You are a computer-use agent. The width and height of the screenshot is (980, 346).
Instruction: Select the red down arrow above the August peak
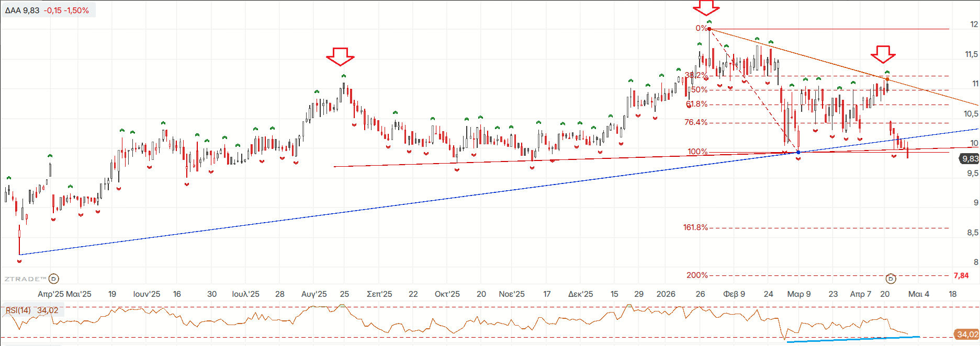click(x=340, y=56)
